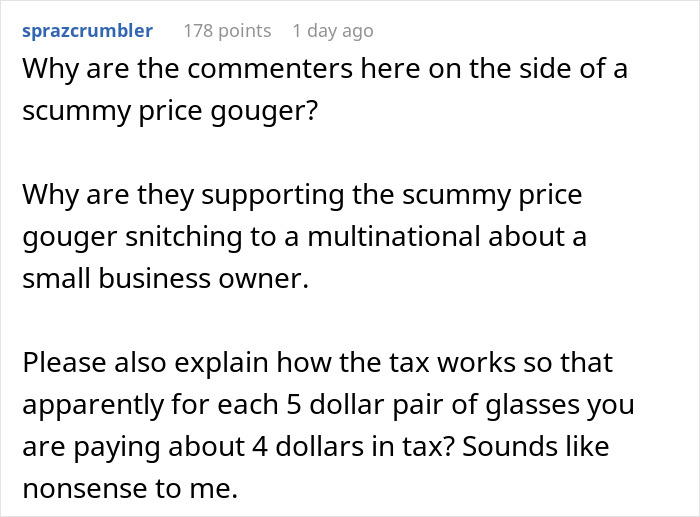Click the word 'business' in 'small business owner'
Image resolution: width=700 pixels, height=517 pixels.
(x=154, y=278)
